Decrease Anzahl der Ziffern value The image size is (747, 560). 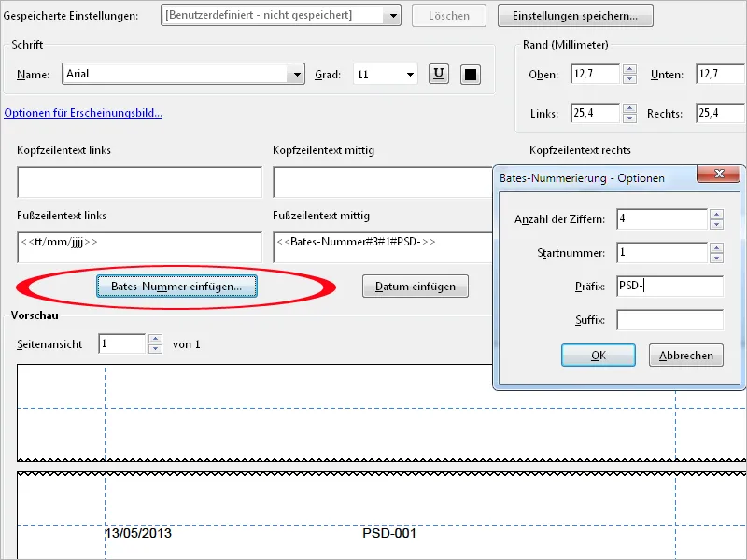716,224
